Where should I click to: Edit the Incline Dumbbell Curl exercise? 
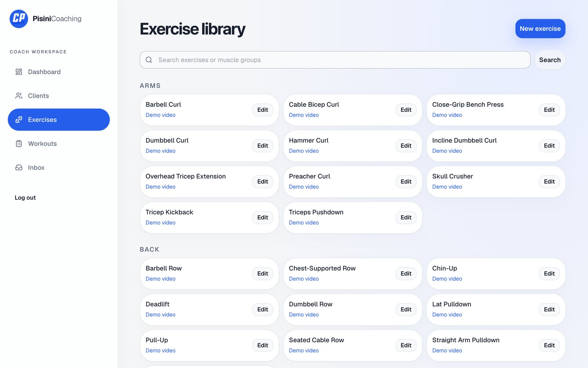pyautogui.click(x=549, y=146)
